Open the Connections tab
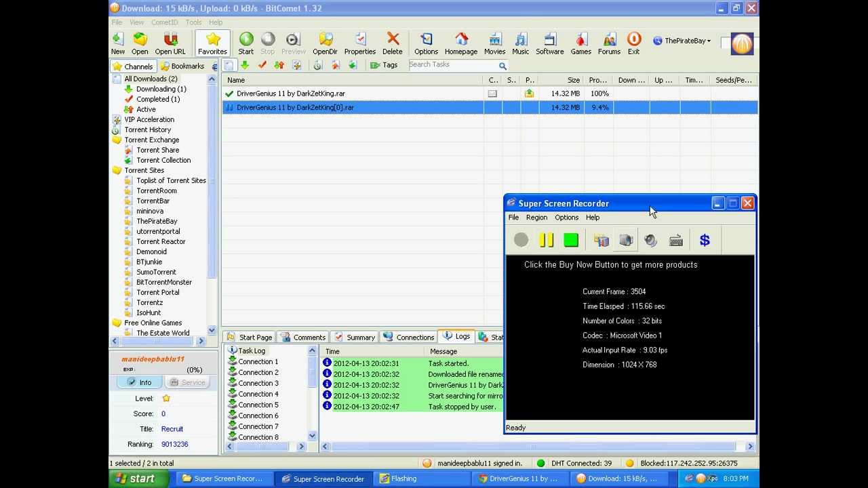Viewport: 868px width, 488px height. point(409,337)
